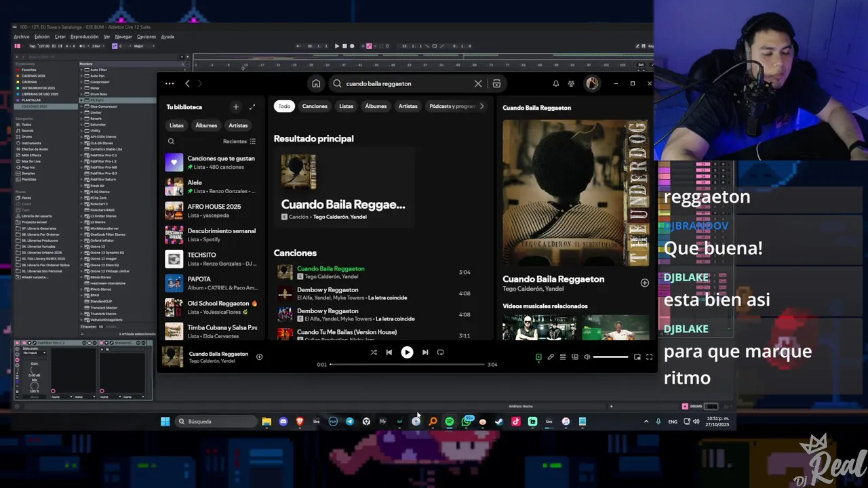This screenshot has width=868, height=488.
Task: Mute Spotify volume speaker icon
Action: pos(587,357)
